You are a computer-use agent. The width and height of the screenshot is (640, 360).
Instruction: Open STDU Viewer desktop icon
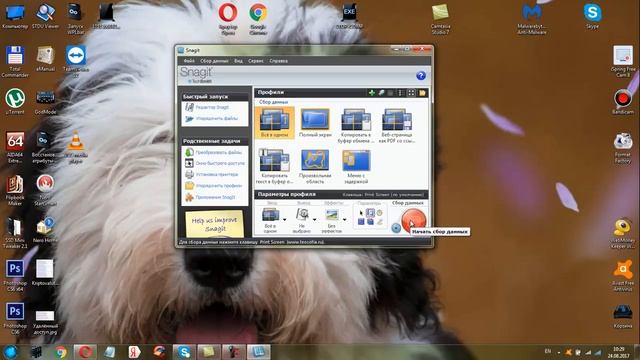[x=45, y=16]
